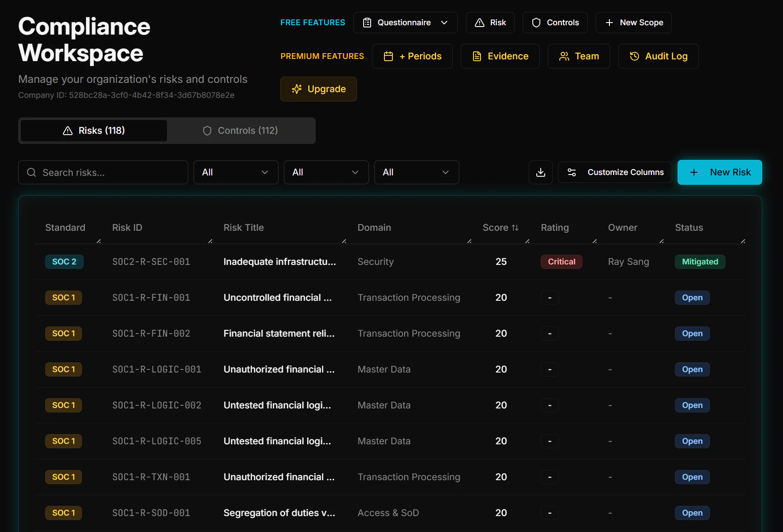Click the Status column header
783x532 pixels.
click(x=689, y=228)
